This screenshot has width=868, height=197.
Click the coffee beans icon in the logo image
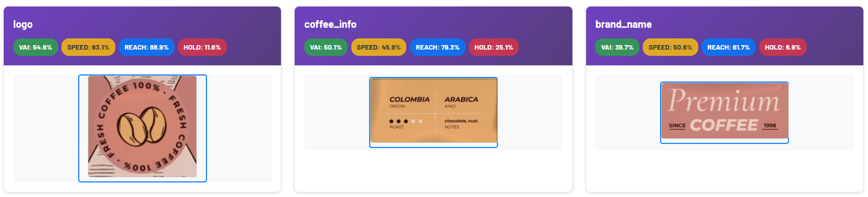(142, 126)
